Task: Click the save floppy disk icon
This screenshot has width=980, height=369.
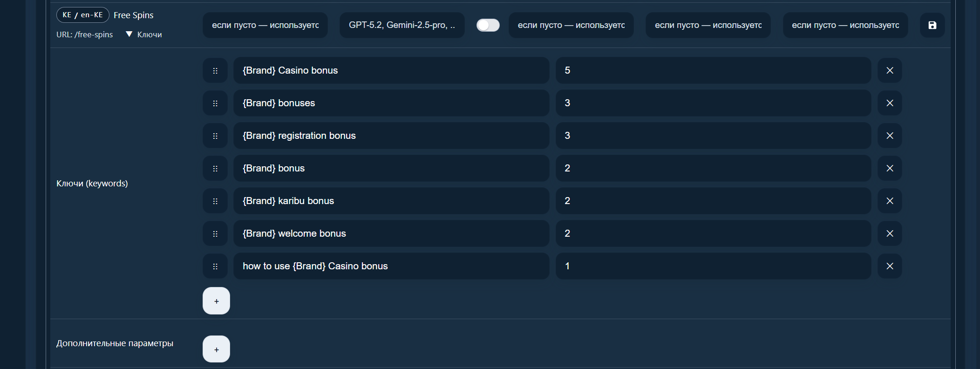Action: point(932,25)
